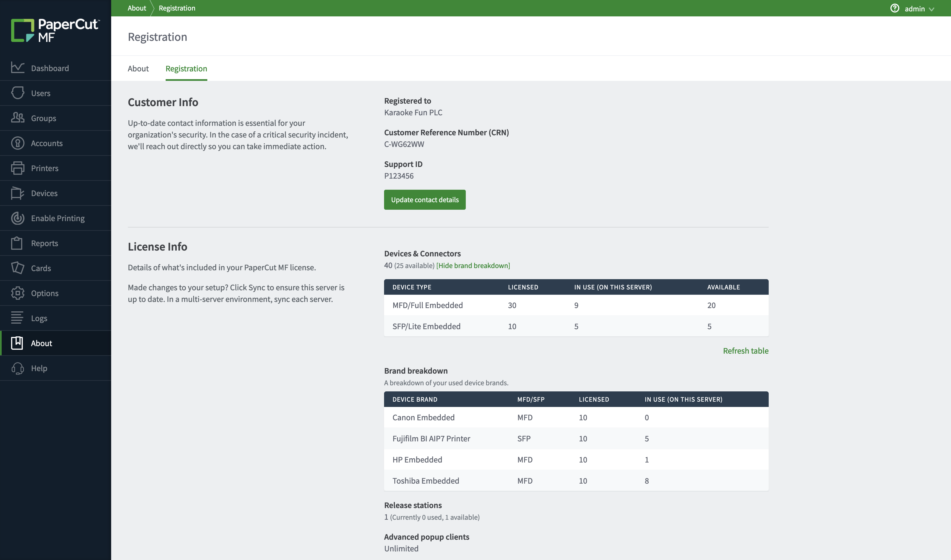Select the MFD/Full Embedded row

[576, 305]
